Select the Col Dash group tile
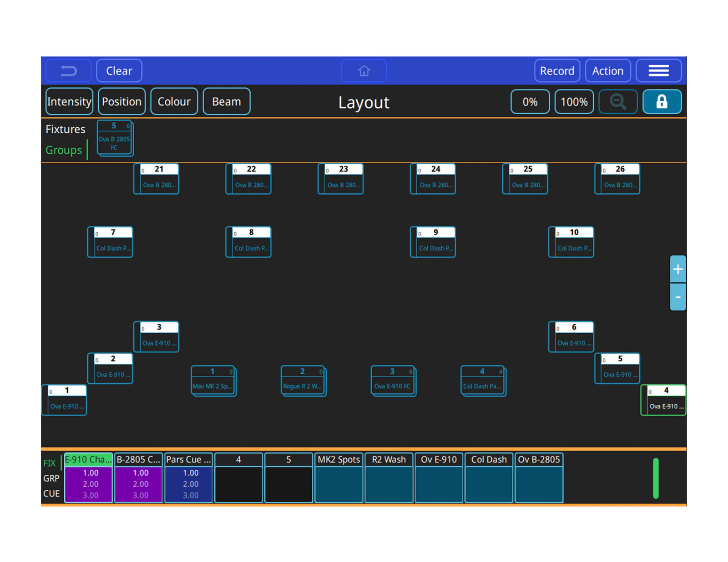This screenshot has height=562, width=728. [x=489, y=477]
